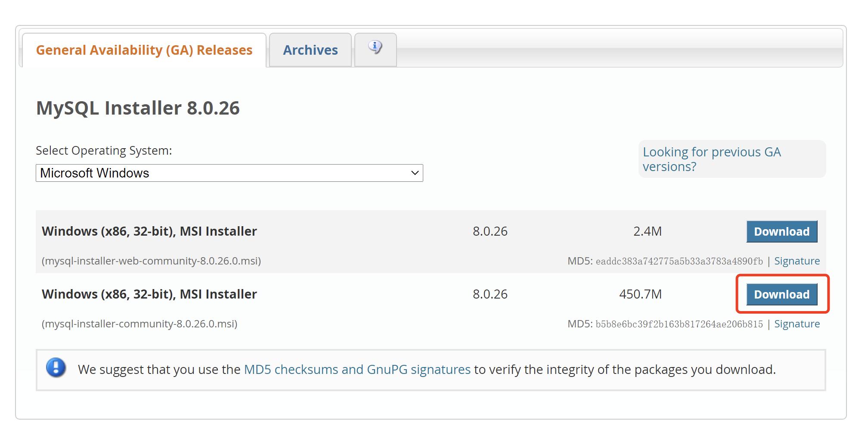Click filename (mysql-installer-community-8.0.26.0.msi)
The height and width of the screenshot is (442, 868).
point(139,324)
